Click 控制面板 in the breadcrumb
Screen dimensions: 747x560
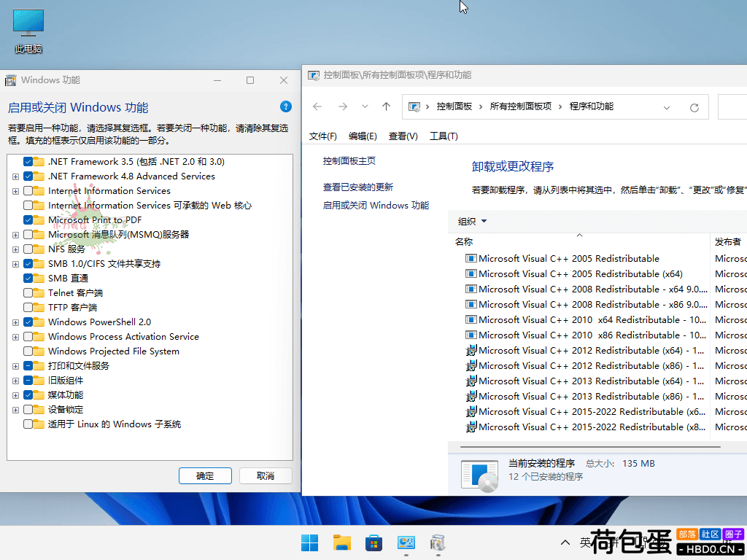coord(454,106)
